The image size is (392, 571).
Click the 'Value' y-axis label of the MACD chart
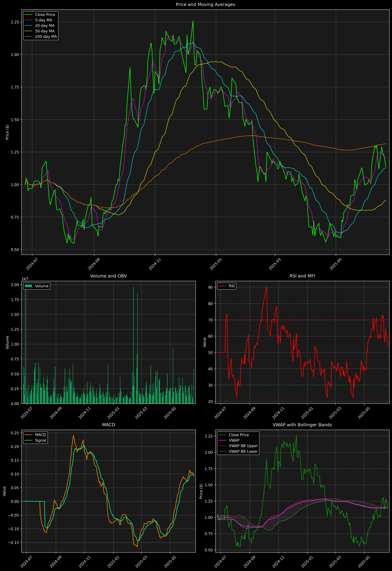4,491
